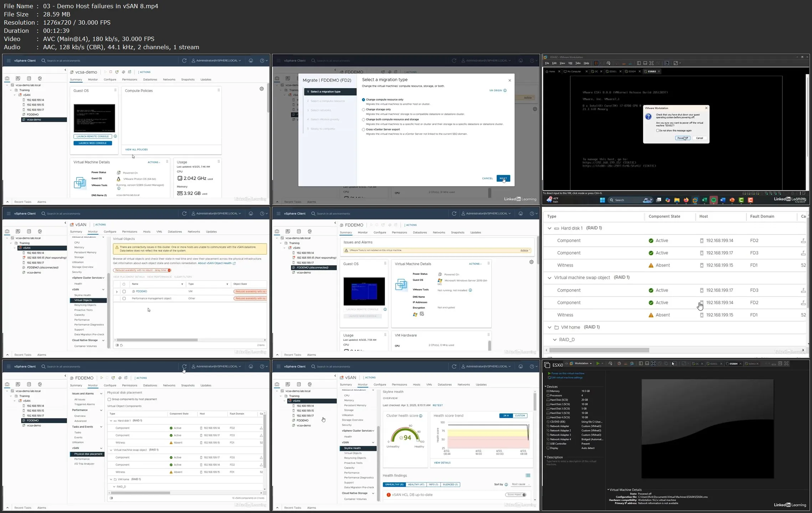812x513 pixels.
Task: Click info icon next to VM ORIGIN
Action: 505,91
